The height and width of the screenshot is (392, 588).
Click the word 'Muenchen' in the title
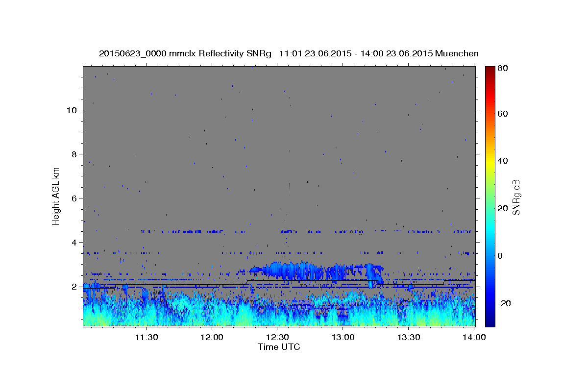(457, 54)
